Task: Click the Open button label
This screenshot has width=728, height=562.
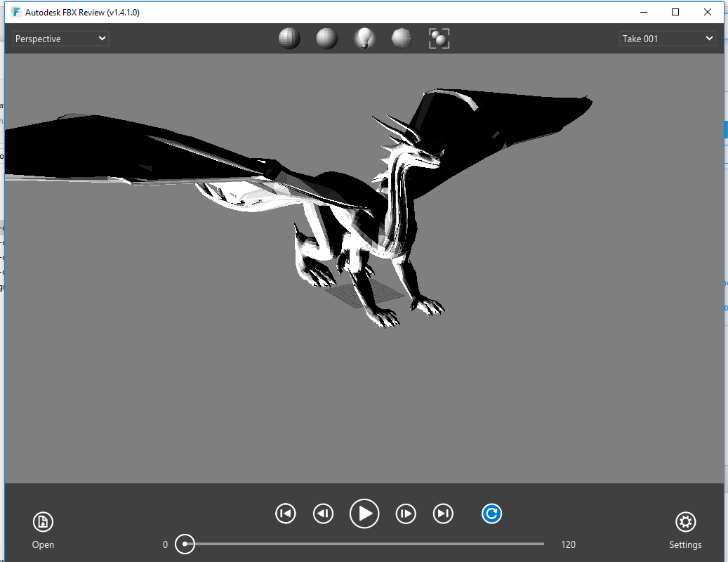Action: coord(43,544)
